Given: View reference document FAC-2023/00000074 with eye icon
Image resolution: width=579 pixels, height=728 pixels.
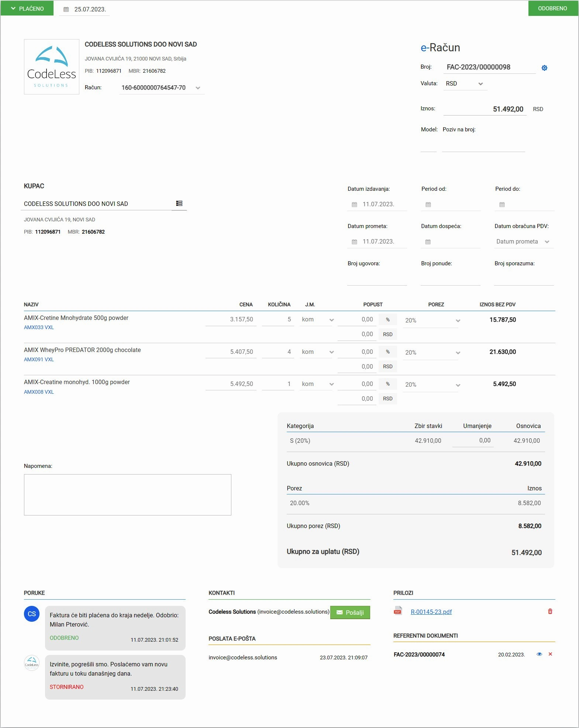Looking at the screenshot, I should (539, 654).
